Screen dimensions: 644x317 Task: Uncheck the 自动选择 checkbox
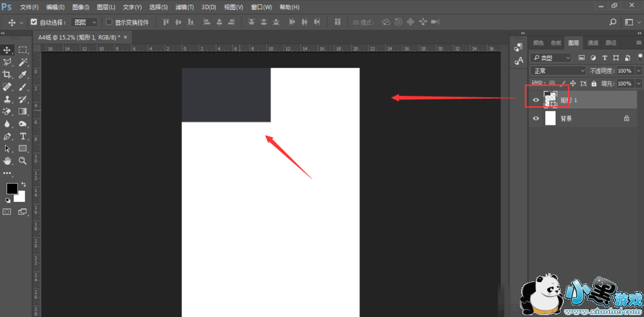tap(34, 22)
